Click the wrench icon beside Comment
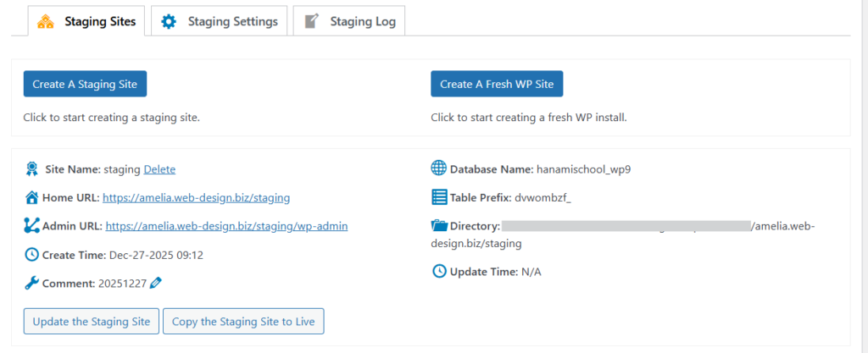The height and width of the screenshot is (353, 868). (32, 283)
